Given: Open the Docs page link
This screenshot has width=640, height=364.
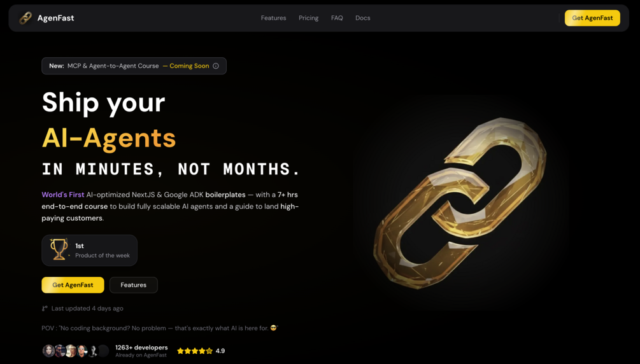Looking at the screenshot, I should pos(363,18).
